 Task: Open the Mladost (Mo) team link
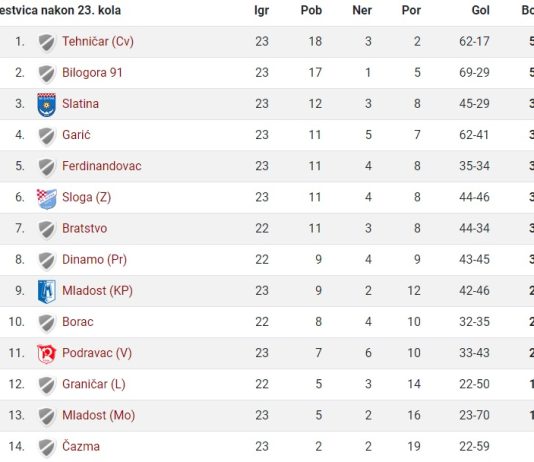(x=98, y=415)
